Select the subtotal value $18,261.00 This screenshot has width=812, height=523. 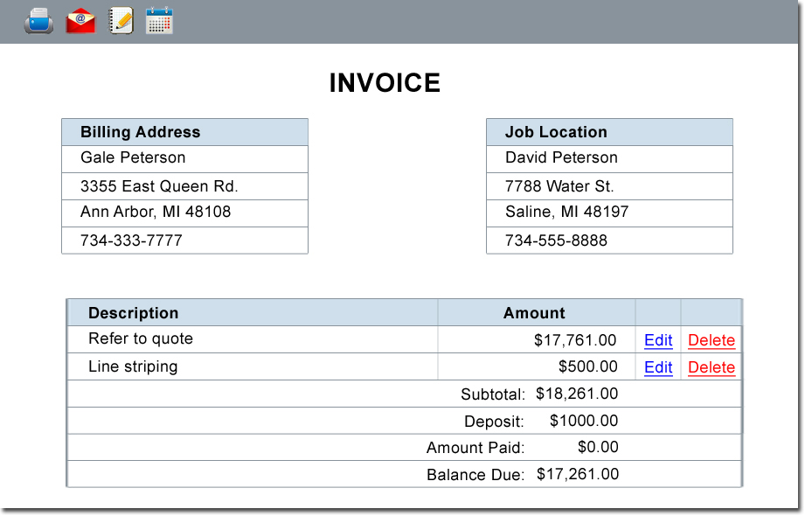pyautogui.click(x=577, y=394)
